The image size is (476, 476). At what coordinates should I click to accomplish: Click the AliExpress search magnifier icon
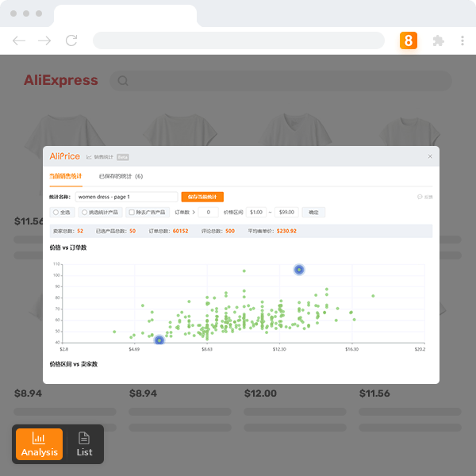123,81
